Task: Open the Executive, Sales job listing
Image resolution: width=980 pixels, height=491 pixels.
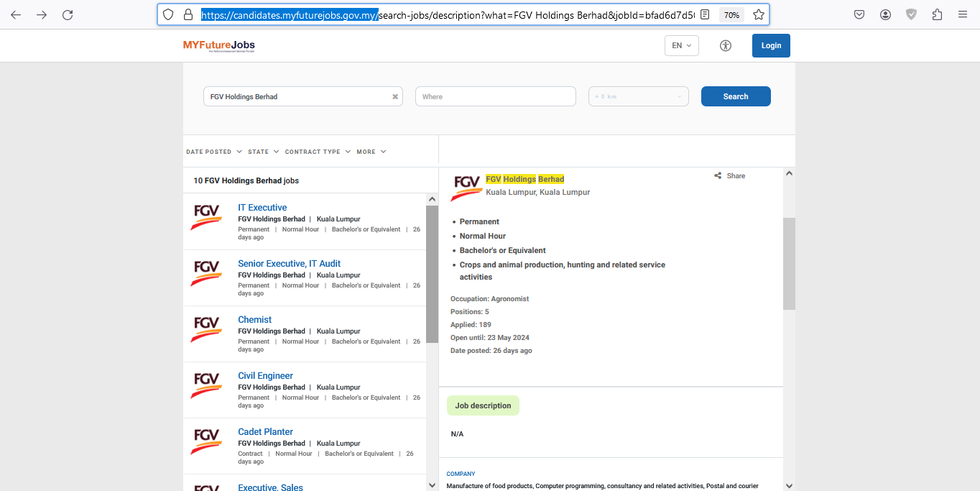Action: [x=270, y=487]
